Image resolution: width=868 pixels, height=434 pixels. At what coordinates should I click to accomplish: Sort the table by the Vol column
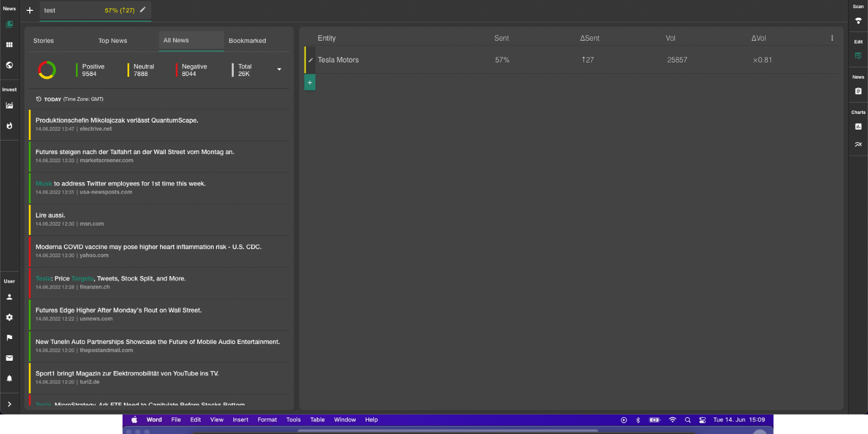coord(671,38)
